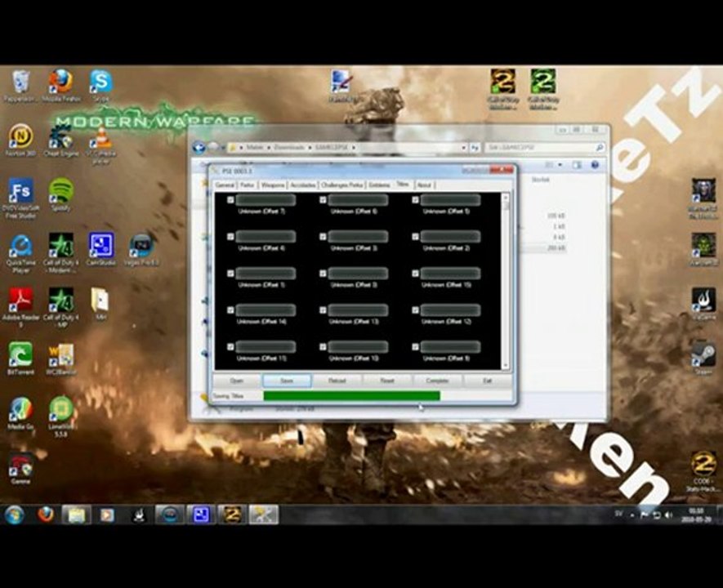Click the taskbar clock
The image size is (723, 588).
pos(696,514)
